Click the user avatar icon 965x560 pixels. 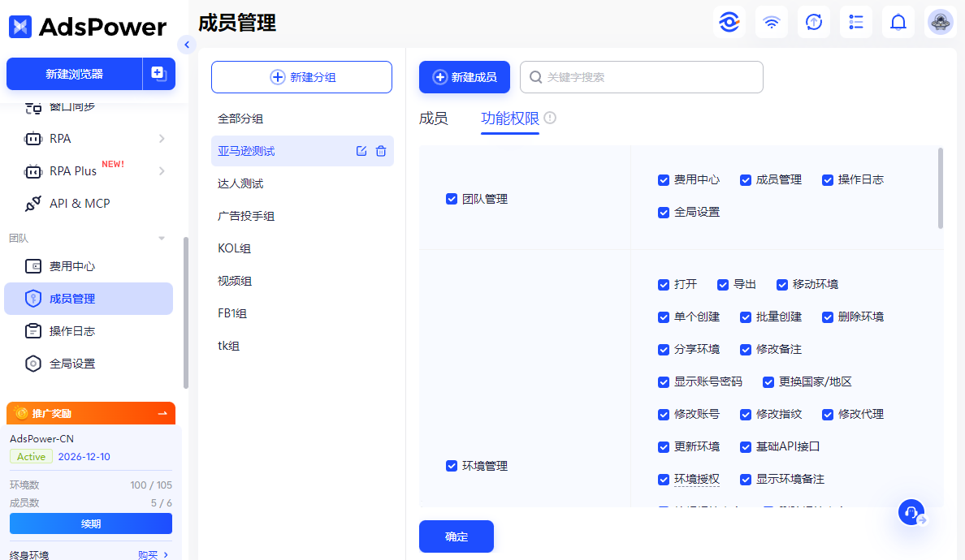(x=941, y=23)
